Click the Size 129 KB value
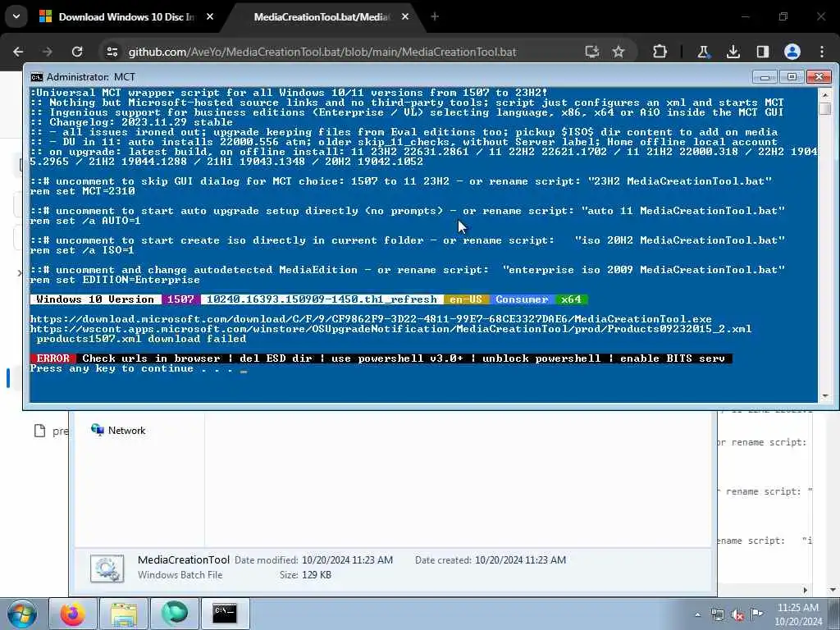This screenshot has width=840, height=630. point(317,575)
